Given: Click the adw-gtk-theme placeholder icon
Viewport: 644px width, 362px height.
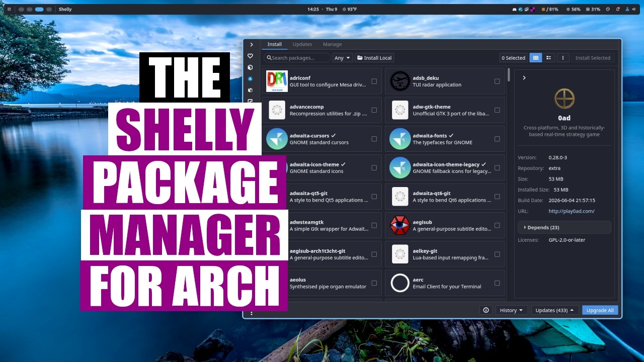Looking at the screenshot, I should (400, 110).
